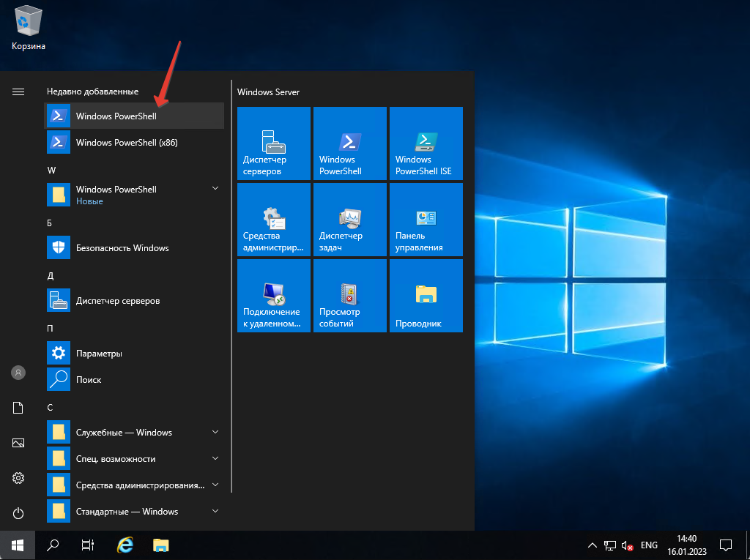750x560 pixels.
Task: Click the letter С section header
Action: tap(50, 408)
